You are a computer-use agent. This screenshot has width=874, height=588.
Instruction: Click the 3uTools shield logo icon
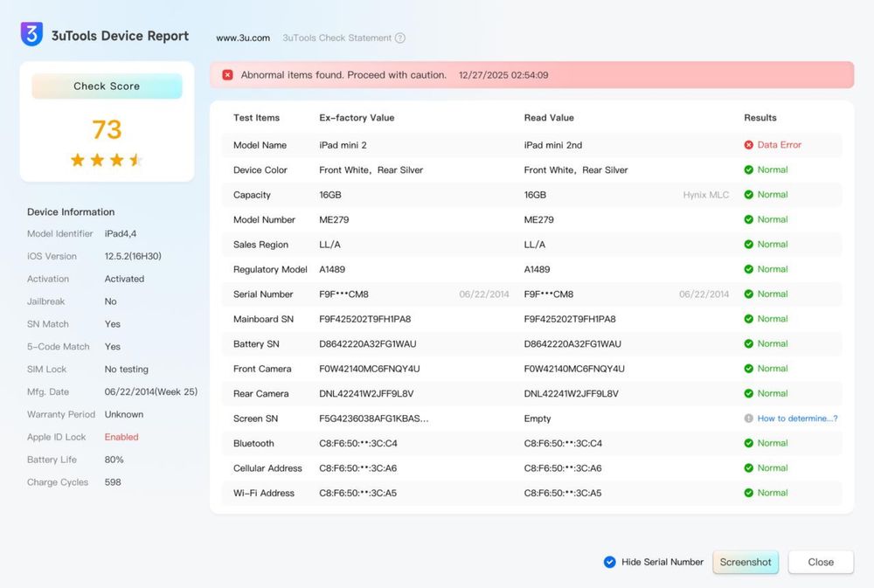pyautogui.click(x=31, y=35)
